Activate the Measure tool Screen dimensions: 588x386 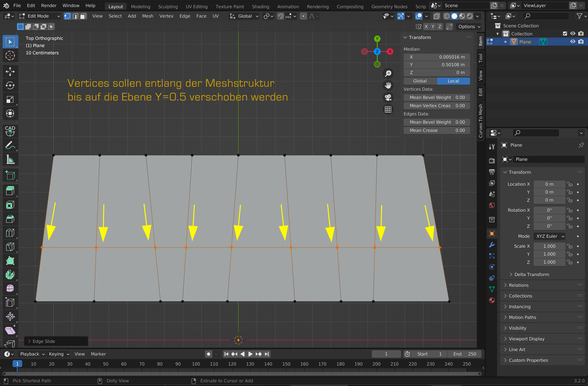point(10,159)
